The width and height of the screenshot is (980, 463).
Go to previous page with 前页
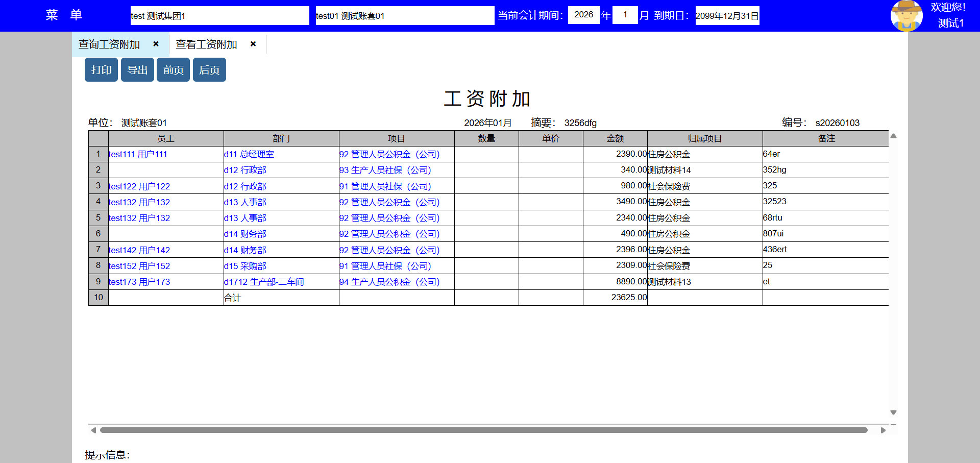pos(173,70)
